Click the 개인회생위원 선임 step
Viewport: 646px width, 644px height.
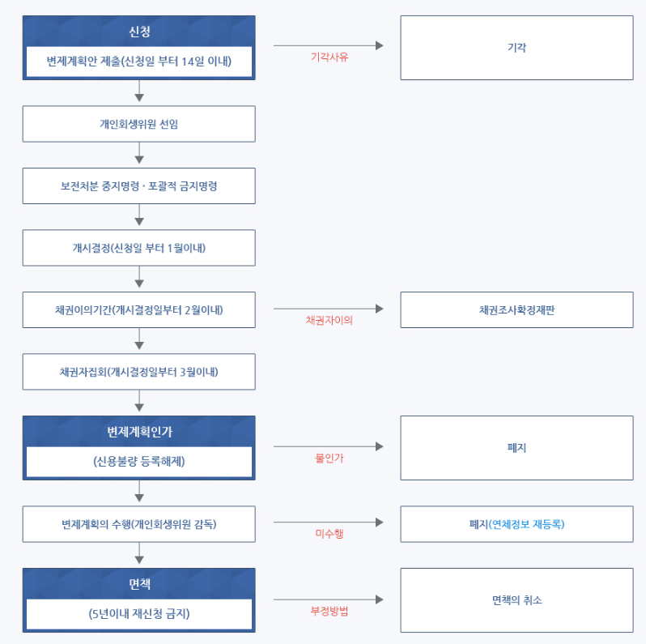139,124
